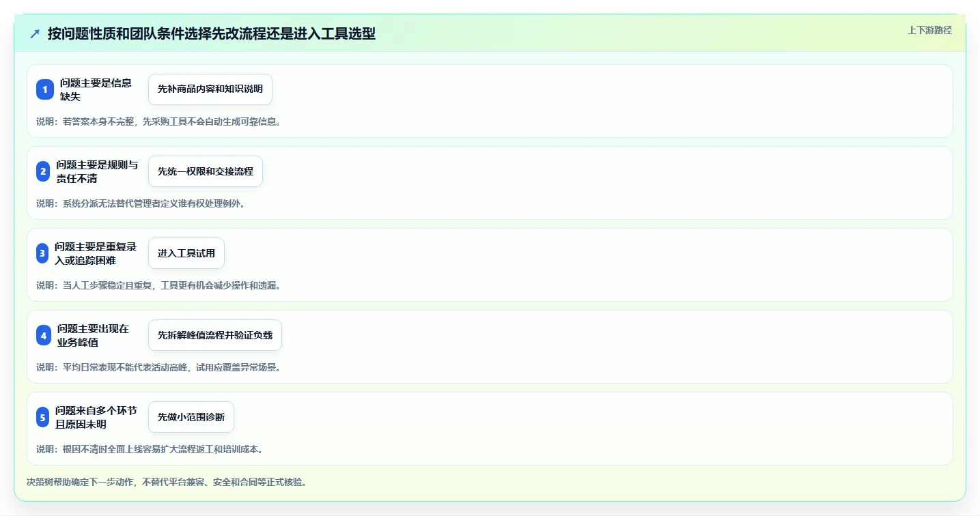Click note 当人工步骤稳定且重复，工具更有机会减少操作和遗漏
Viewport: 980px width, 516px height.
point(171,285)
